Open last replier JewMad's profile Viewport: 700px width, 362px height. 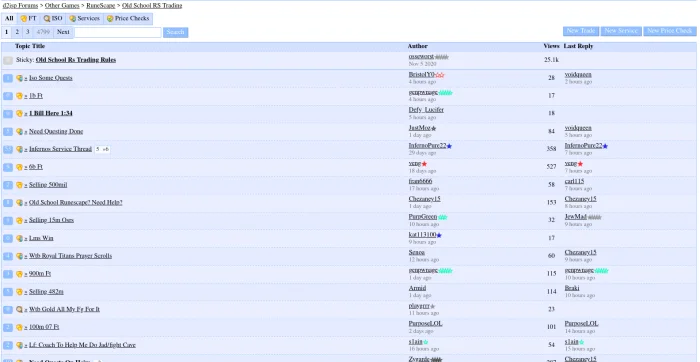pyautogui.click(x=575, y=217)
